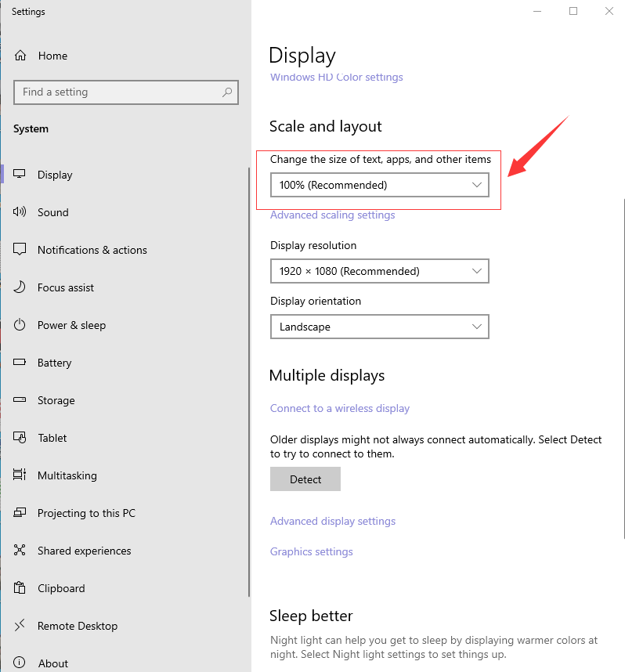This screenshot has height=672, width=625.
Task: Open Focus assist moon icon
Action: [20, 287]
